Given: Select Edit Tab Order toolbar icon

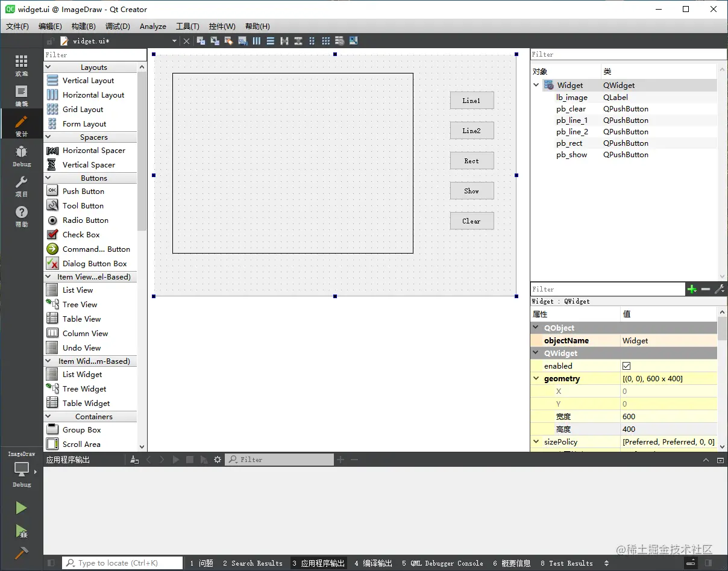Looking at the screenshot, I should click(243, 41).
